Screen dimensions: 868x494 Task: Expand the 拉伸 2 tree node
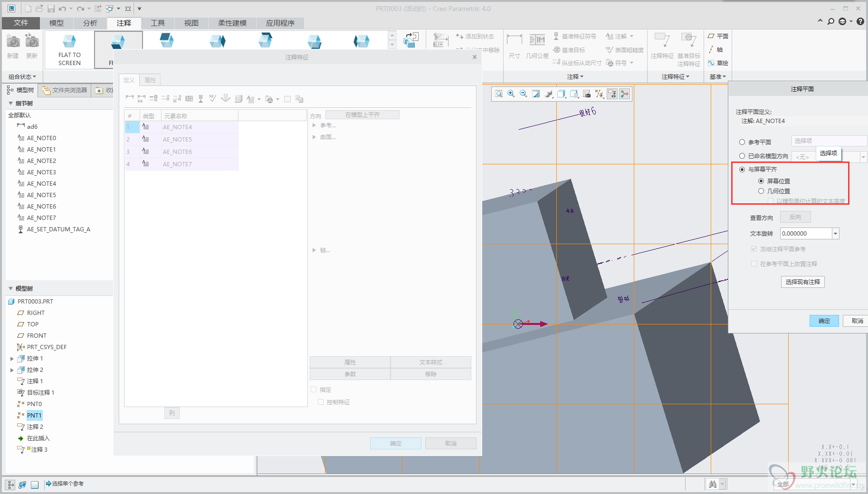tap(12, 370)
